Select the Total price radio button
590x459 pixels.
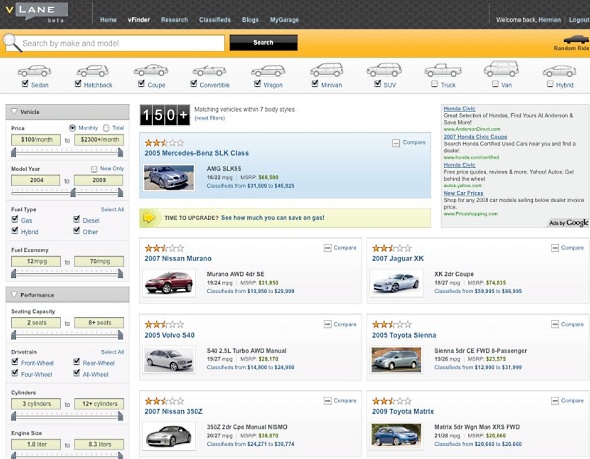106,128
